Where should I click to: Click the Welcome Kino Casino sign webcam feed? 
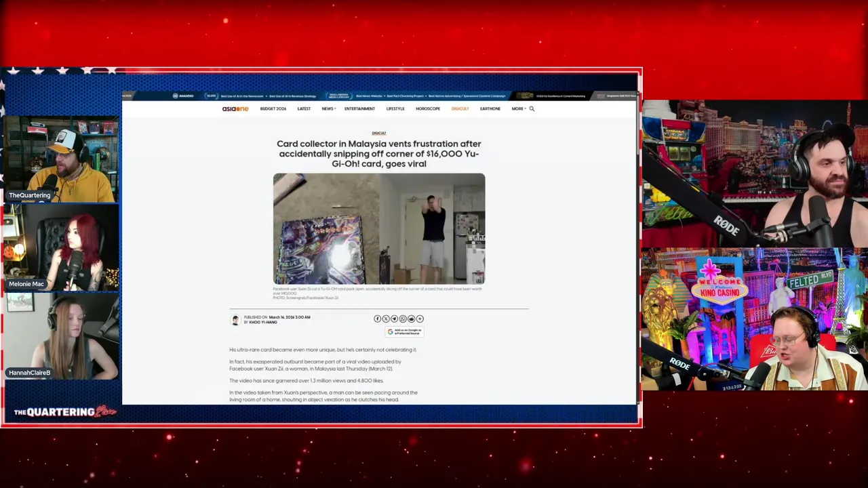pyautogui.click(x=755, y=320)
